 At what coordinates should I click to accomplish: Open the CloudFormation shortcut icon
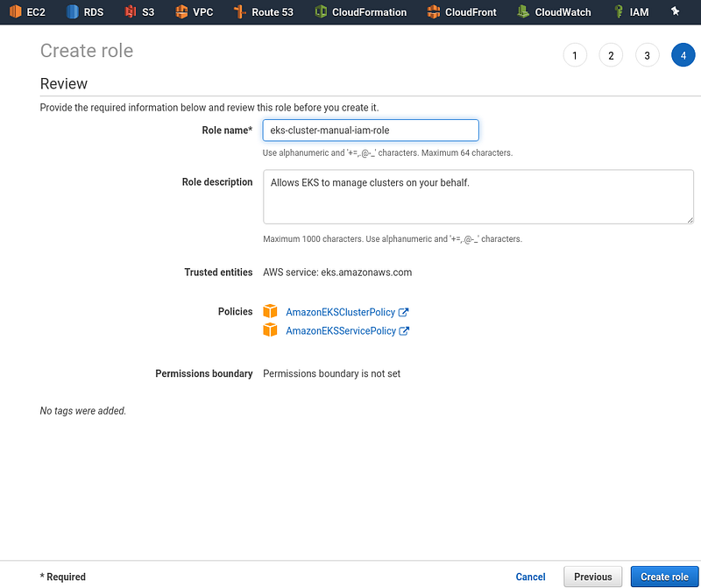pos(321,11)
